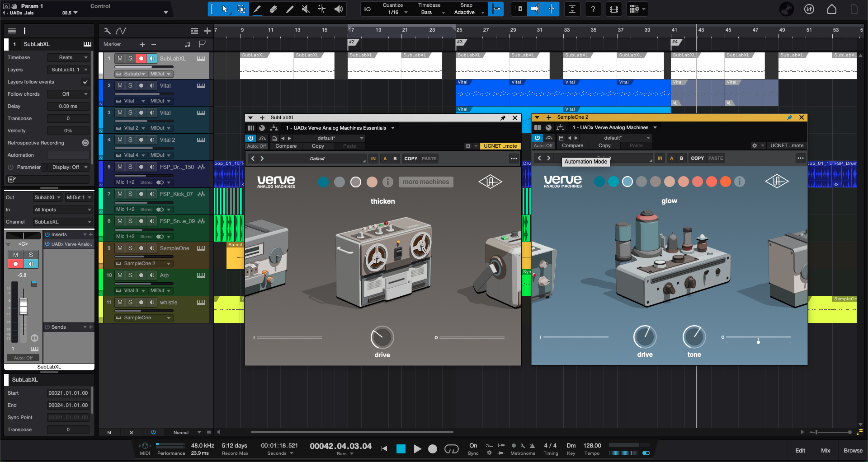868x462 pixels.
Task: Return to zero transport button
Action: coord(384,448)
